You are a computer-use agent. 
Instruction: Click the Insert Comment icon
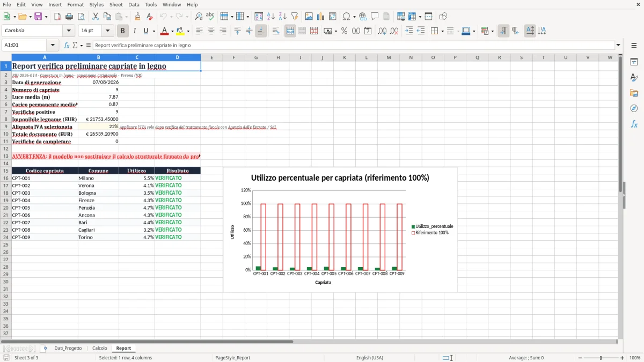click(x=375, y=17)
